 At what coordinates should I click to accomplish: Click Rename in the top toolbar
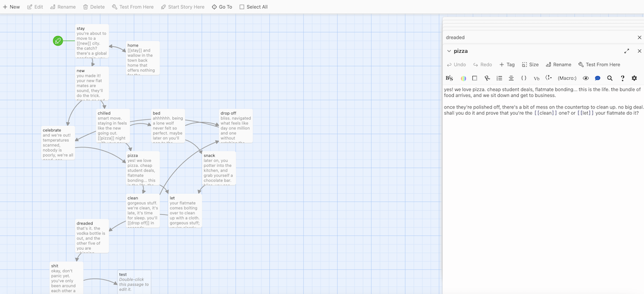63,7
